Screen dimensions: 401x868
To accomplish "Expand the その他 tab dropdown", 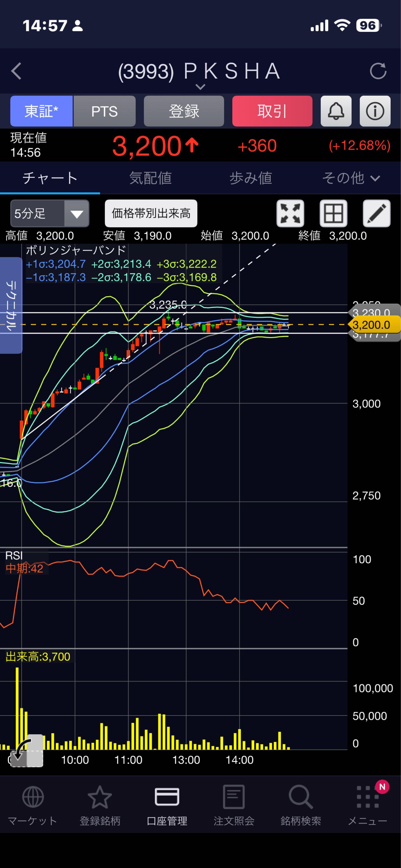I will tap(351, 178).
